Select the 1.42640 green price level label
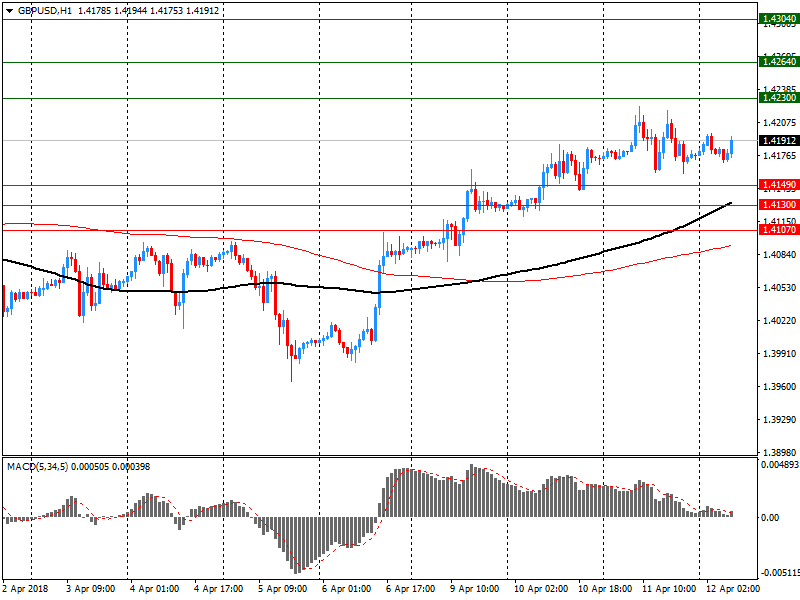 tap(779, 62)
